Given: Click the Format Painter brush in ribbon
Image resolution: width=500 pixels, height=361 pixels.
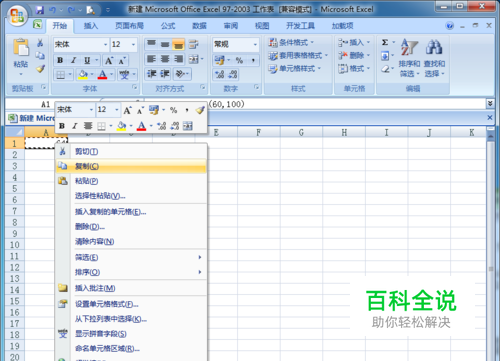Looking at the screenshot, I should pyautogui.click(x=40, y=69).
